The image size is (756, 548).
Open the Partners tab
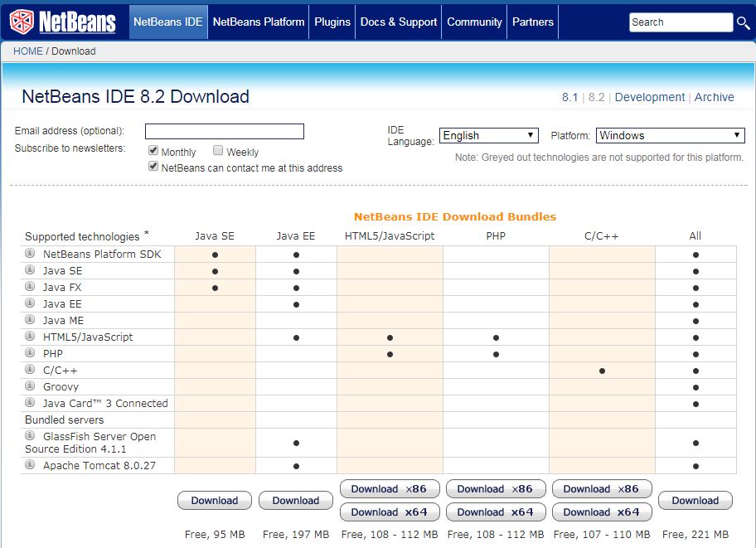coord(533,22)
